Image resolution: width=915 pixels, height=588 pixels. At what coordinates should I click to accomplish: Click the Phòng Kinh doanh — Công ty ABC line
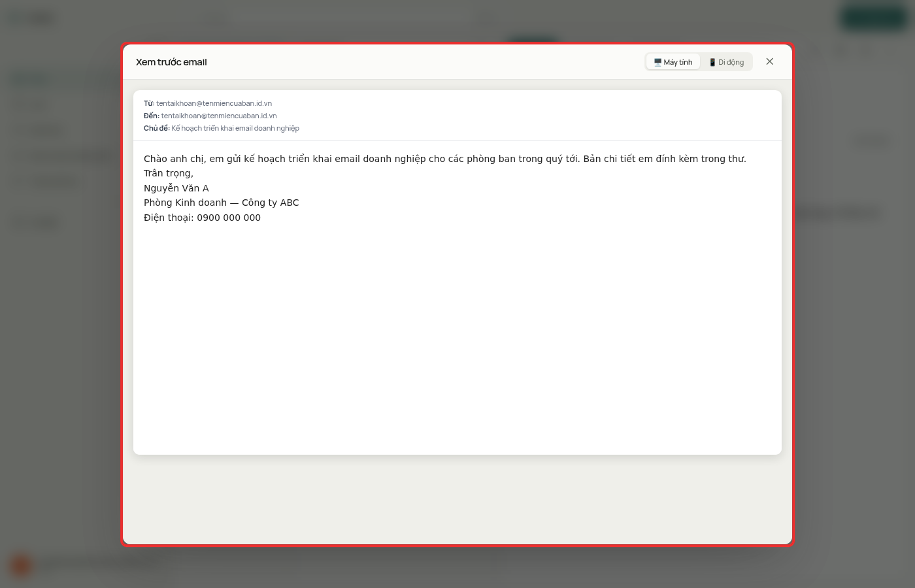(x=222, y=203)
